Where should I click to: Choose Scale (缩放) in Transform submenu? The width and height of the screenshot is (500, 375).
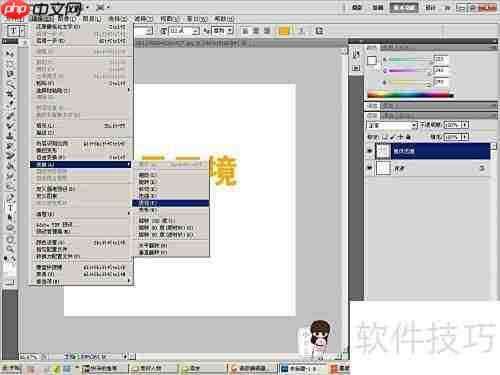171,175
